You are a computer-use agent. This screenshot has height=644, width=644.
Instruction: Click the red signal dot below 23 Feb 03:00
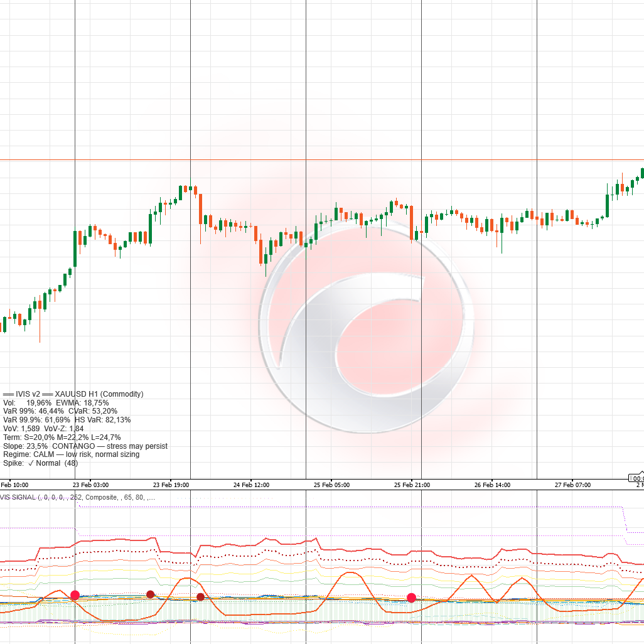75,594
